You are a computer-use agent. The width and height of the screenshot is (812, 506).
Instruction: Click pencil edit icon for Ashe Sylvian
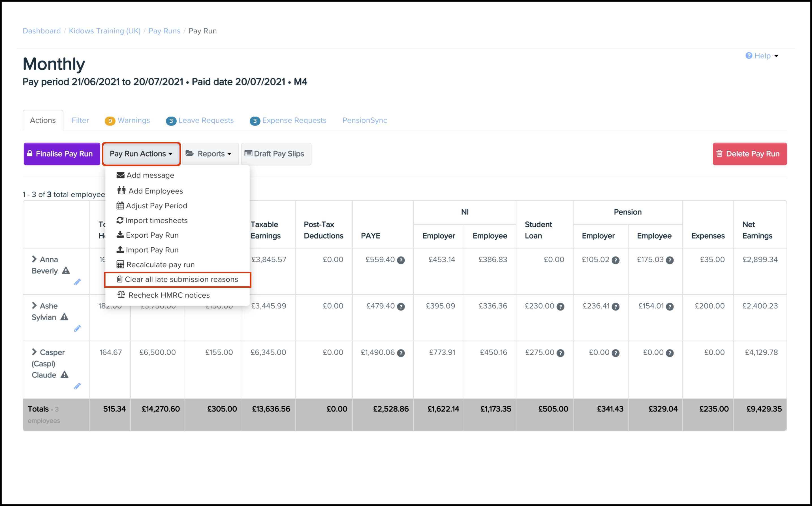coord(77,329)
